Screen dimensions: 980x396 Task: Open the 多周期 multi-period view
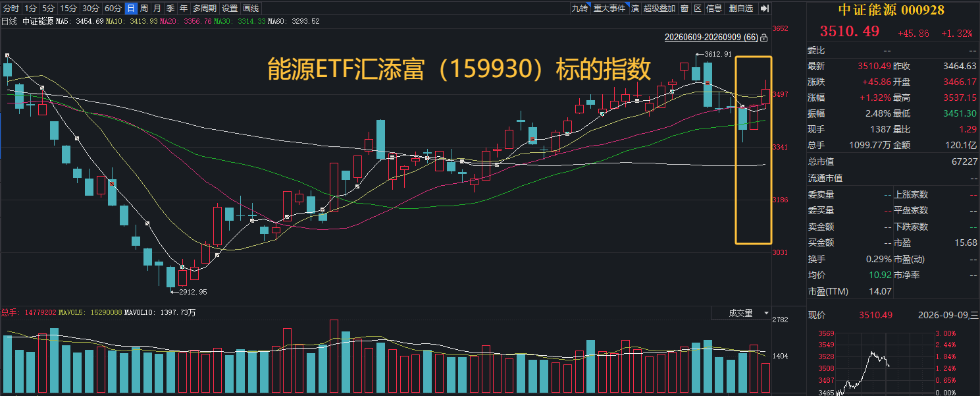click(205, 9)
